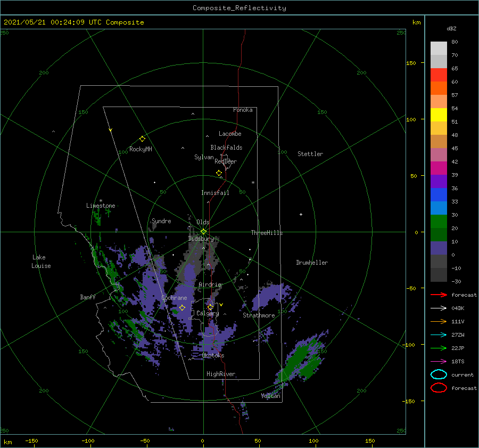
Task: Click the Didsbury town label
Action: (201, 239)
